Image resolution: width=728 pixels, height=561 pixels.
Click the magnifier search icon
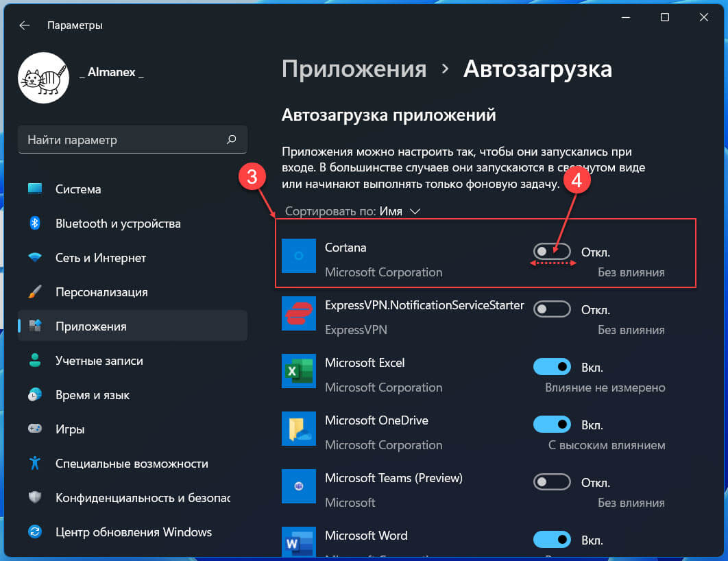click(231, 139)
